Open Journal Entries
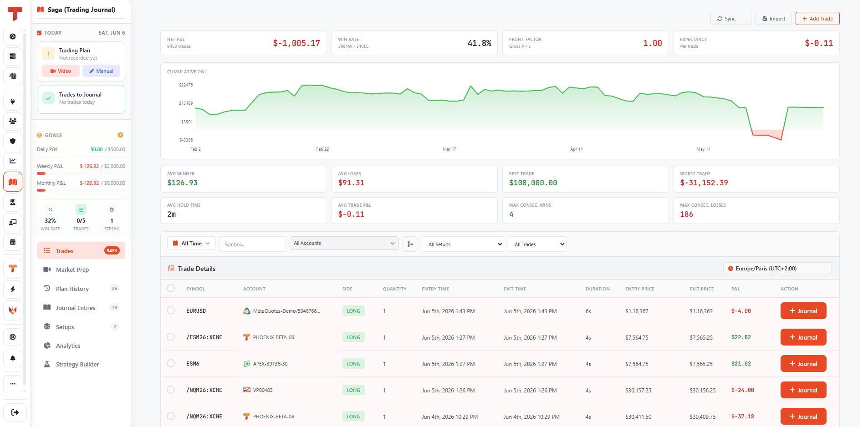868x427 pixels. tap(81, 308)
